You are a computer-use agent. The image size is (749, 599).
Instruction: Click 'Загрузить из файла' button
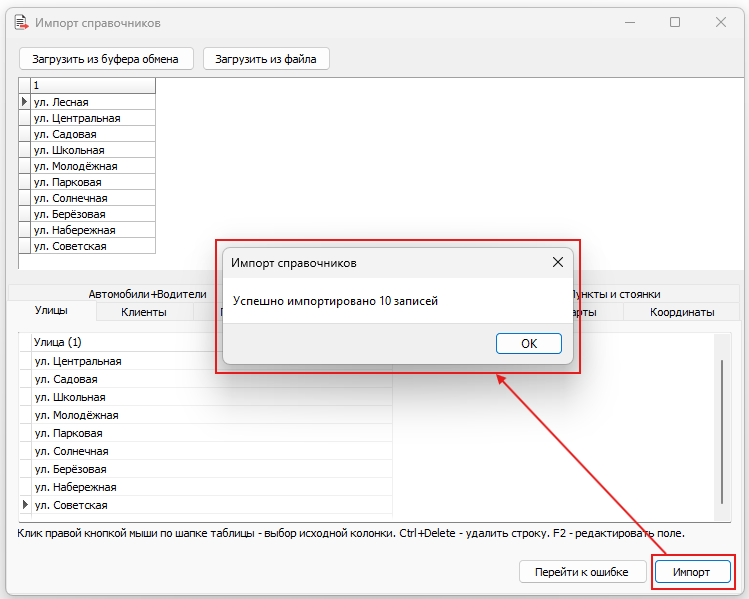tap(266, 59)
